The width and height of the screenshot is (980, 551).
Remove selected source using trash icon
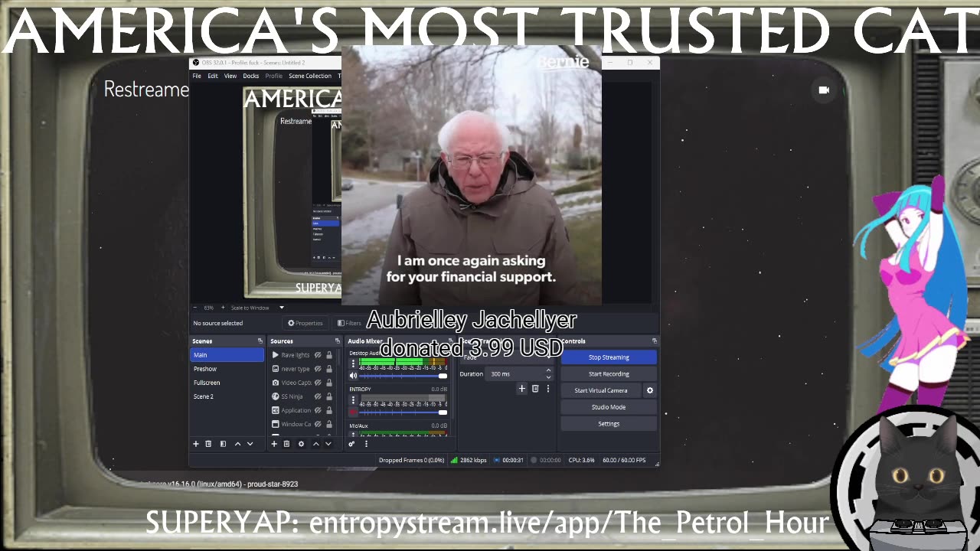[x=286, y=444]
